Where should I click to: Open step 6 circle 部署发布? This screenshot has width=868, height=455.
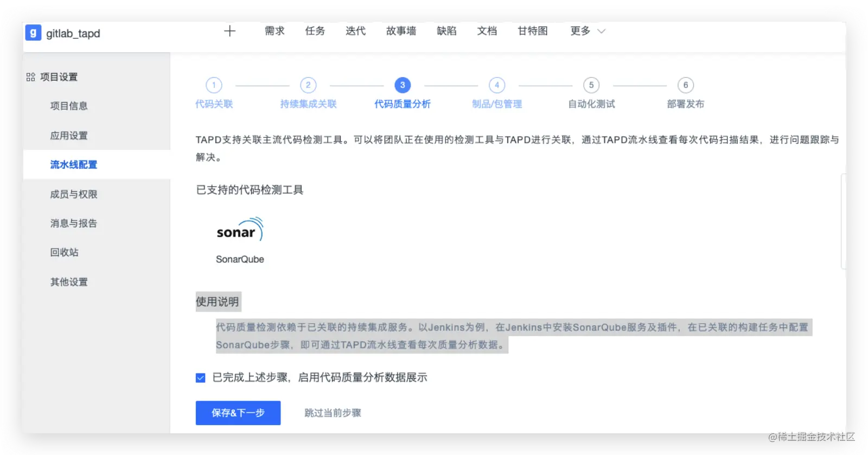(686, 85)
